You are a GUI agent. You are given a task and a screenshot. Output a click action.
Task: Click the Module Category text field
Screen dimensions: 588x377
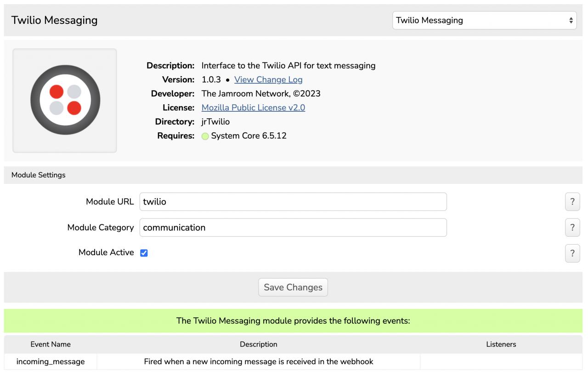[293, 228]
